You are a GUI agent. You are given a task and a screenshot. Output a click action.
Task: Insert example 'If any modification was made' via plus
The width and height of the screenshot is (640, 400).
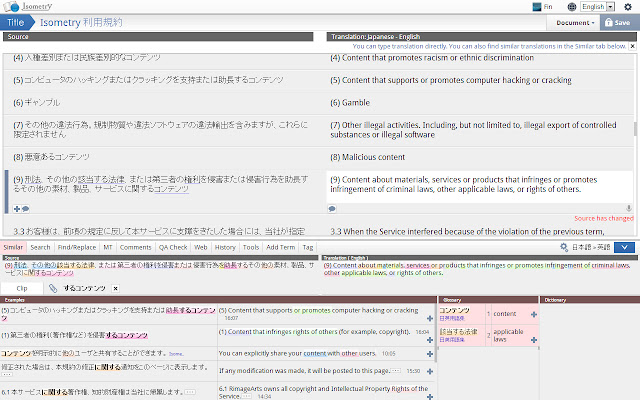coord(430,371)
